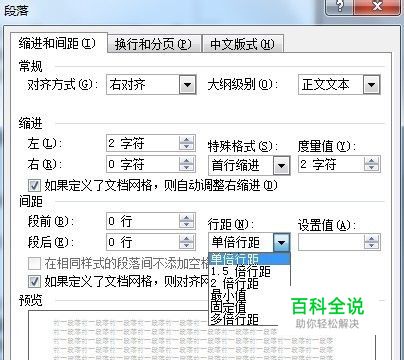Image resolution: width=404 pixels, height=360 pixels.
Task: Select 2 倍行距 in the list
Action: (x=249, y=283)
